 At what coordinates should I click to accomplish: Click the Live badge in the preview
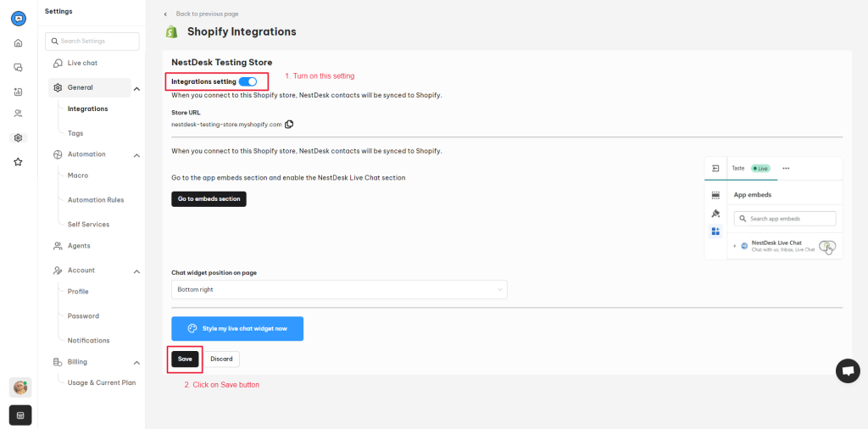(760, 168)
